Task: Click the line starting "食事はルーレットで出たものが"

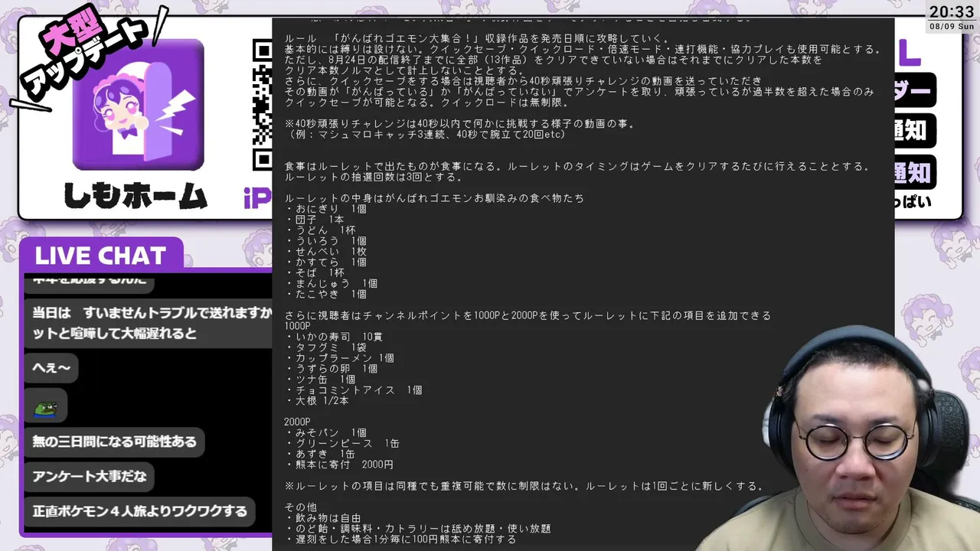Action: (x=577, y=166)
